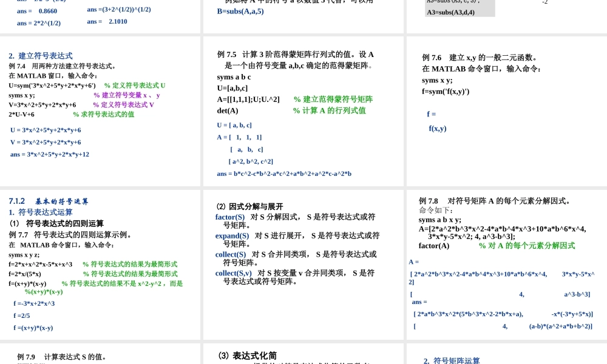The height and width of the screenshot is (364, 607).
Task: Click the collect(S,v) command text
Action: [x=232, y=274]
